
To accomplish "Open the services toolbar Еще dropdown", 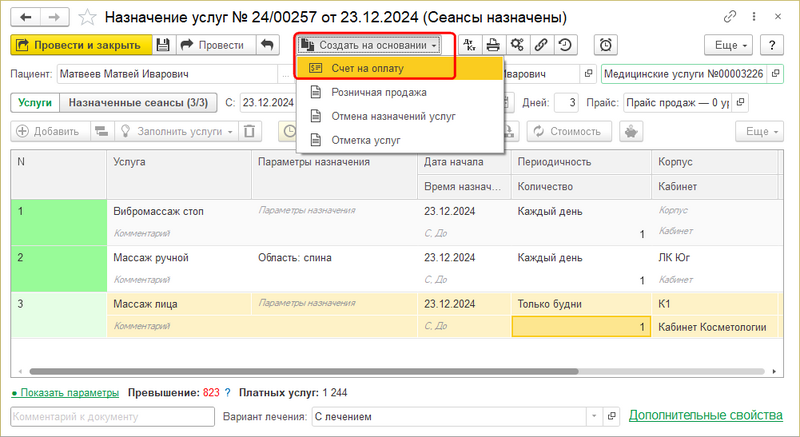I will click(x=759, y=132).
